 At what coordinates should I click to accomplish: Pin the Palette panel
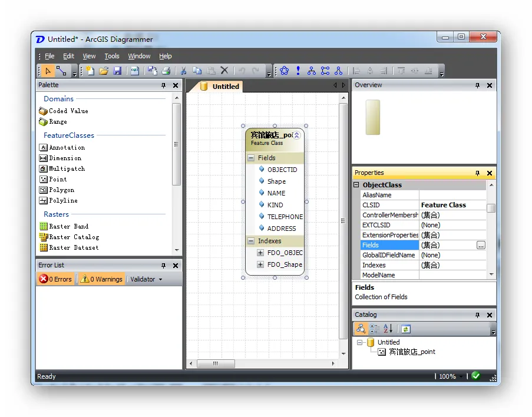click(164, 85)
